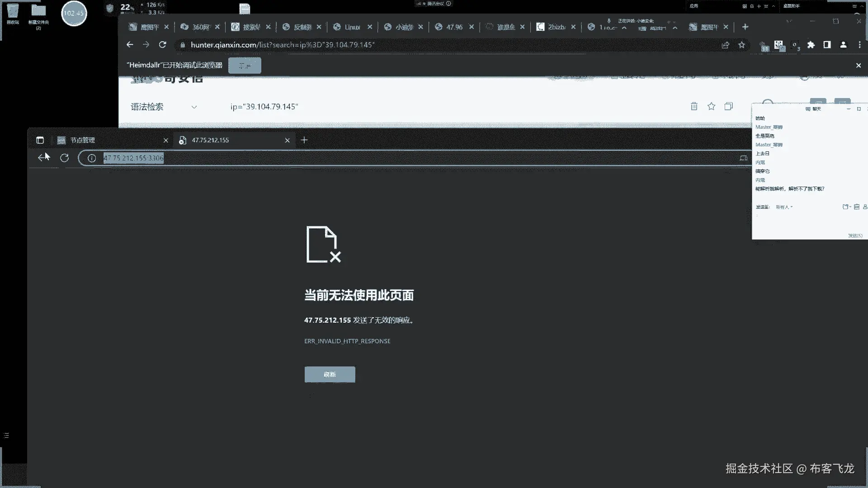Bookmark page with the address bar star
Viewport: 868px width, 488px height.
coord(741,45)
